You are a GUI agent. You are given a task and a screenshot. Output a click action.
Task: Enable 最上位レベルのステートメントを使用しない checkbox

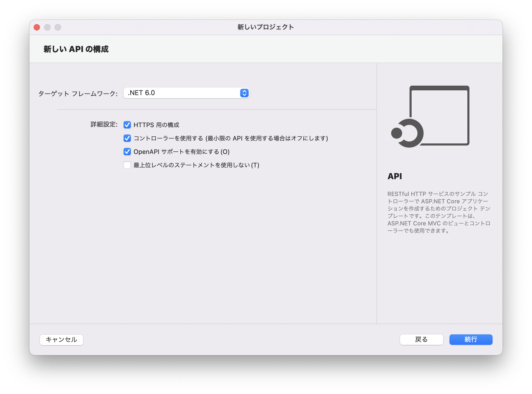coord(127,165)
